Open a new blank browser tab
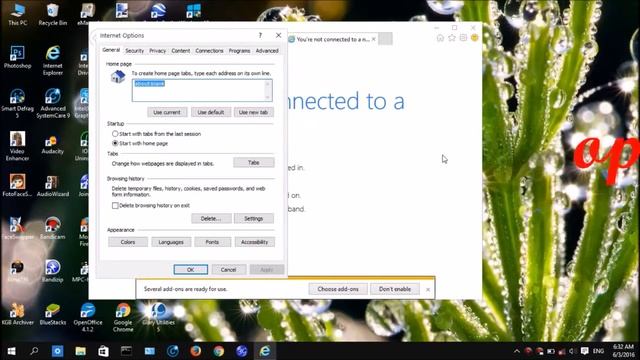 click(x=385, y=39)
